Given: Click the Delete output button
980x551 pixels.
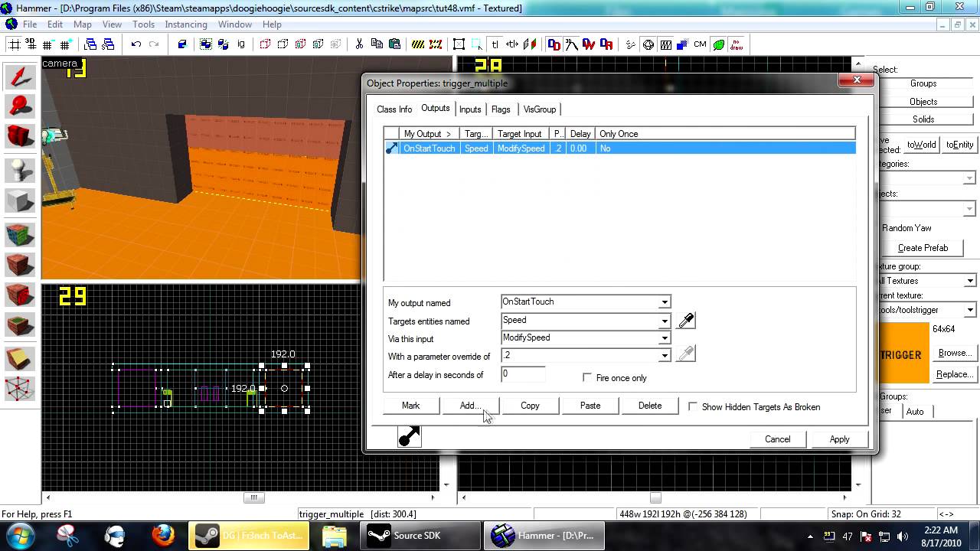Looking at the screenshot, I should click(650, 406).
